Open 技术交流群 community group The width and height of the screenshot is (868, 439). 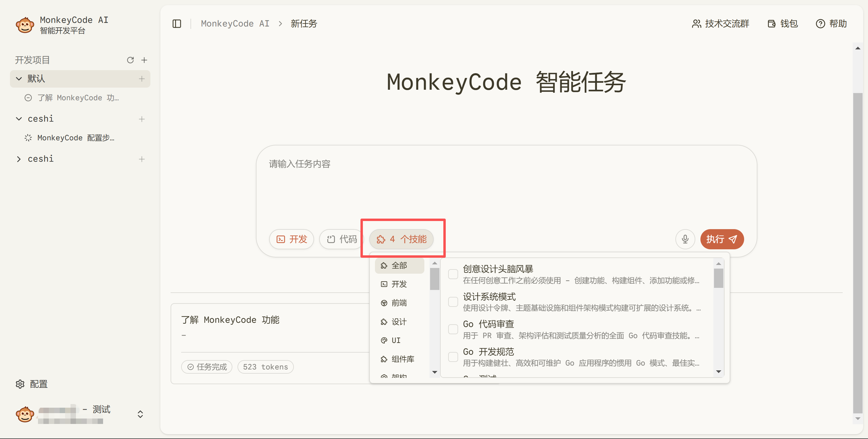pyautogui.click(x=720, y=23)
